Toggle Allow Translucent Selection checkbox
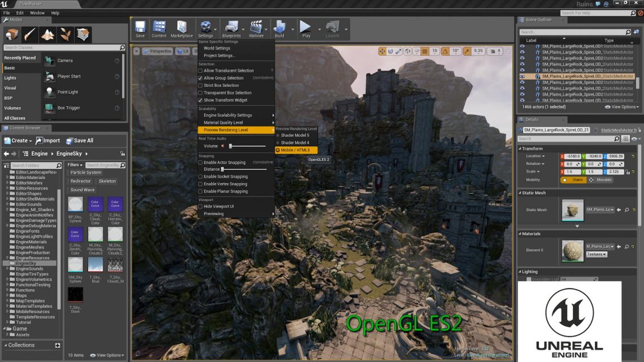Screen dimensions: 644x362 pyautogui.click(x=201, y=71)
